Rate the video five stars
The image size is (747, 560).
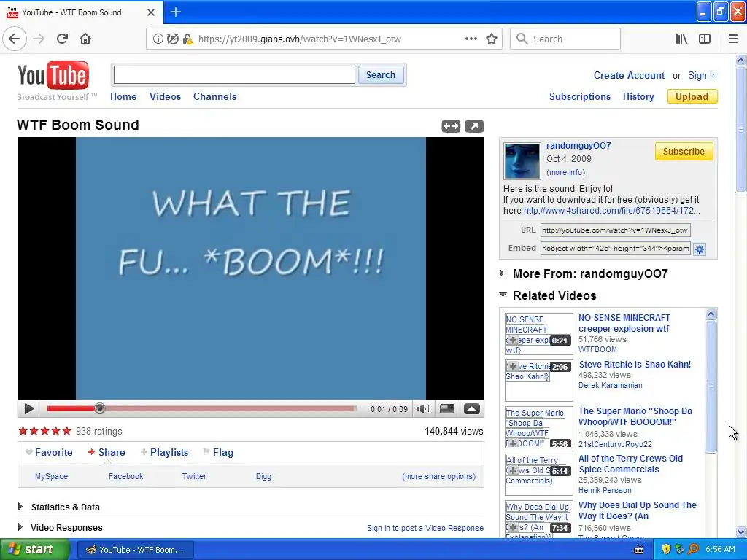tap(66, 431)
